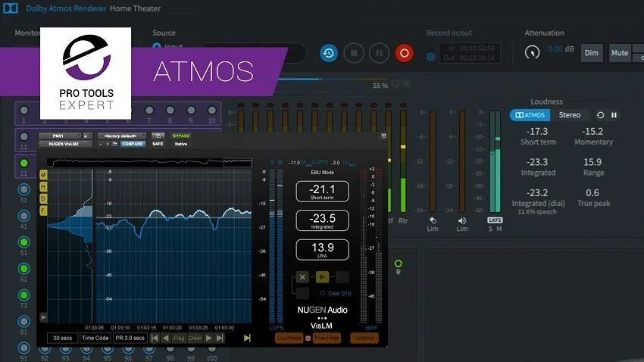Toggle bed channel 10 indicator
The width and height of the screenshot is (644, 362).
212,110
